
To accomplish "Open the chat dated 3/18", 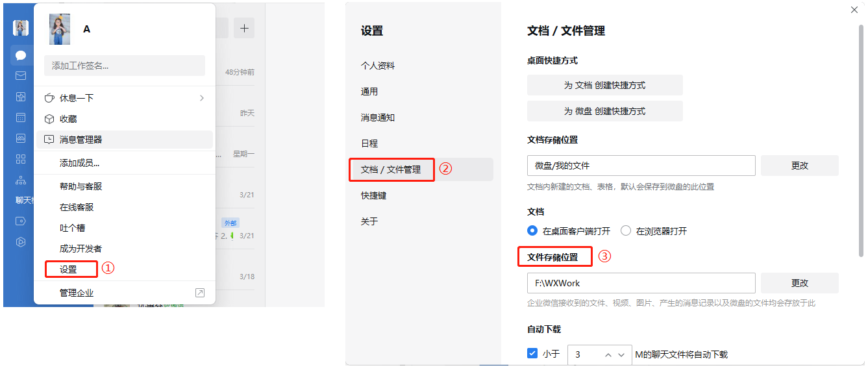I will (240, 277).
